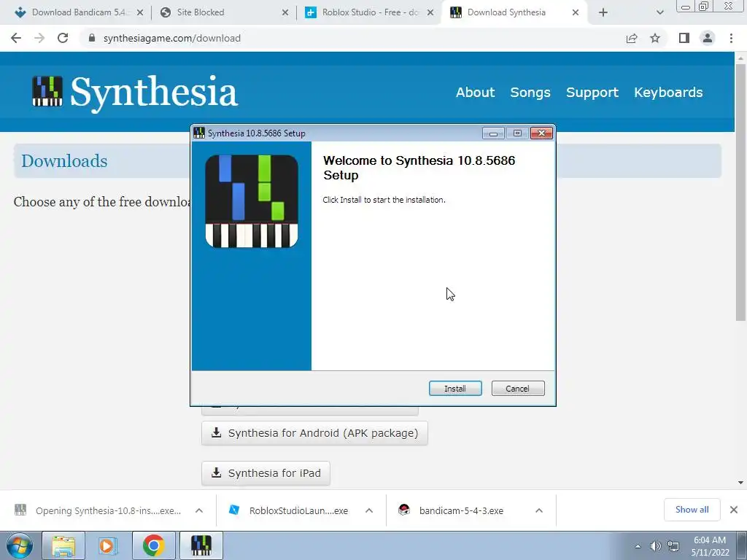This screenshot has height=560, width=747.
Task: Show hidden system tray icons
Action: coord(638,546)
